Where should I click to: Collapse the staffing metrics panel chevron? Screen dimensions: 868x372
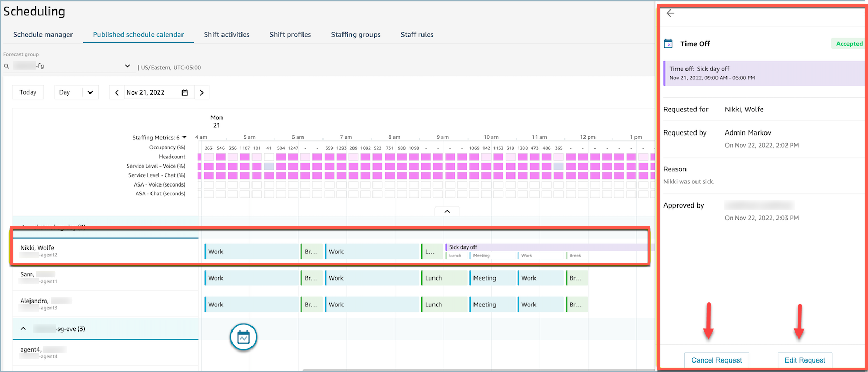(447, 211)
